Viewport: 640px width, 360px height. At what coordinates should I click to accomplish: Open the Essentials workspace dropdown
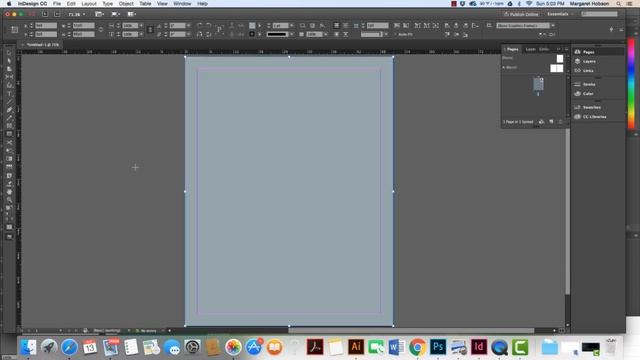pos(560,14)
